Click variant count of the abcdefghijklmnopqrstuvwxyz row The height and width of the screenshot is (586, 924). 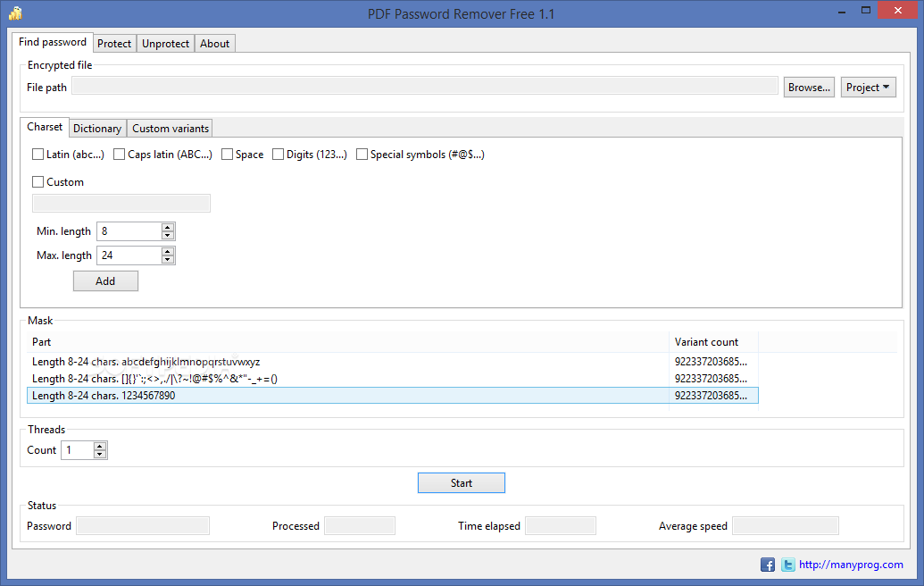click(x=711, y=362)
